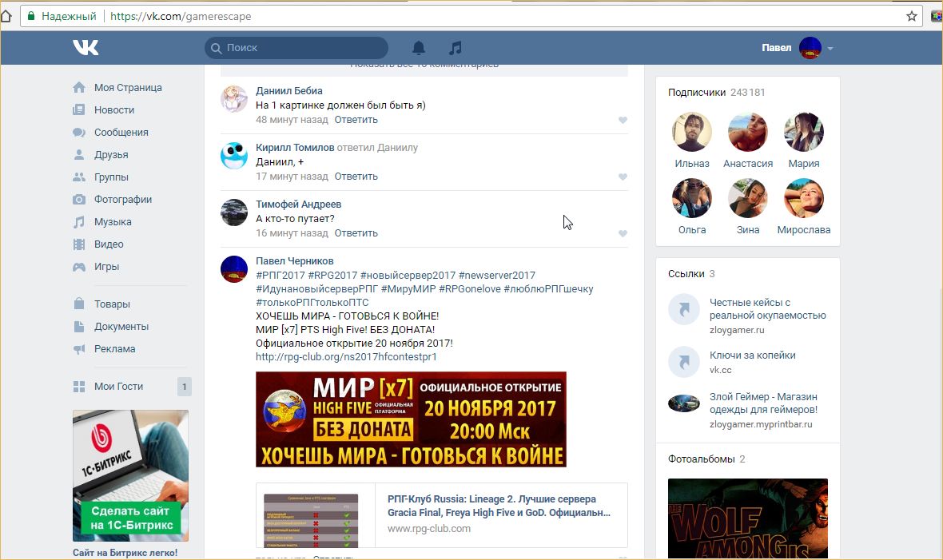This screenshot has width=943, height=560.
Task: Open Ключи за копейки link
Action: tap(752, 355)
